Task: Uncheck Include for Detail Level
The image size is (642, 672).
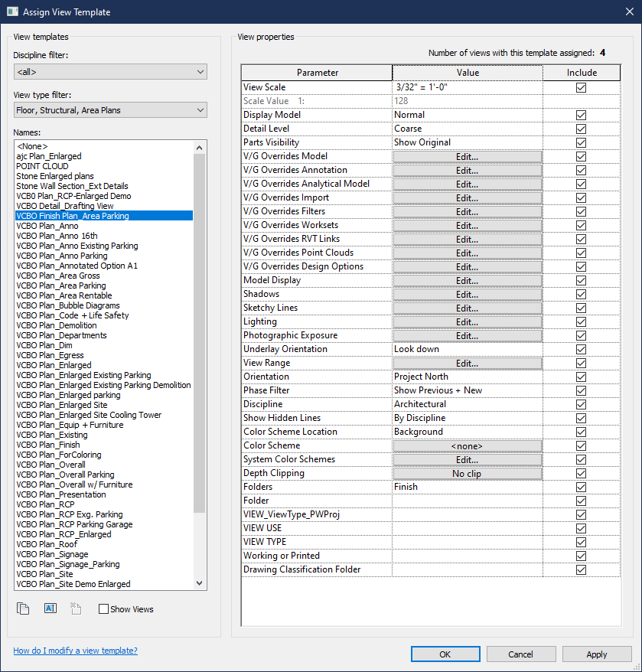Action: point(581,128)
